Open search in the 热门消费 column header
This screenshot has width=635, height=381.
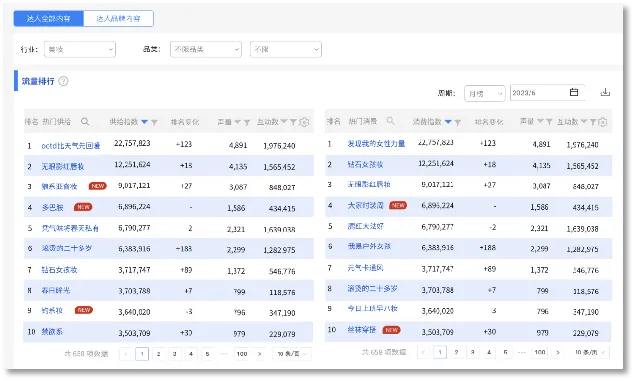point(390,121)
